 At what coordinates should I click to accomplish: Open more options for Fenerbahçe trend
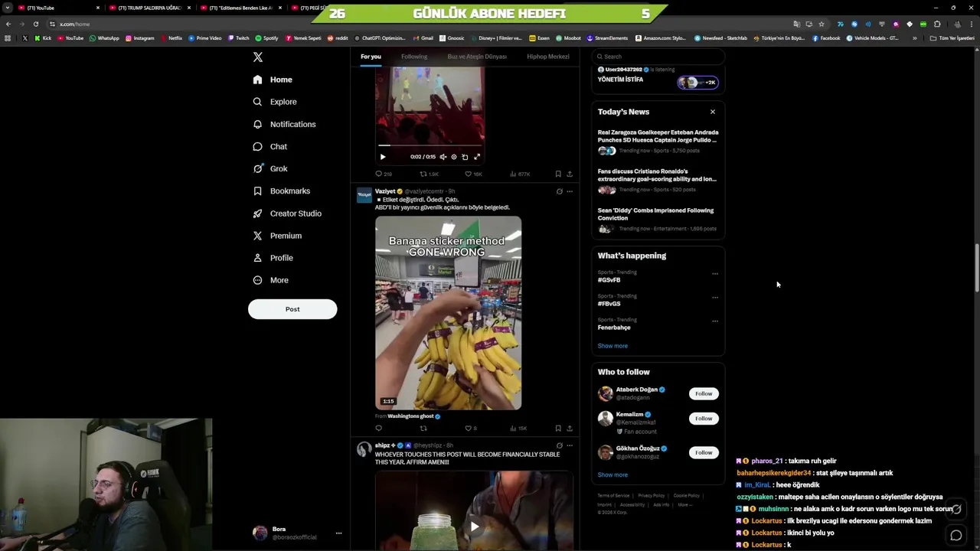pos(715,321)
